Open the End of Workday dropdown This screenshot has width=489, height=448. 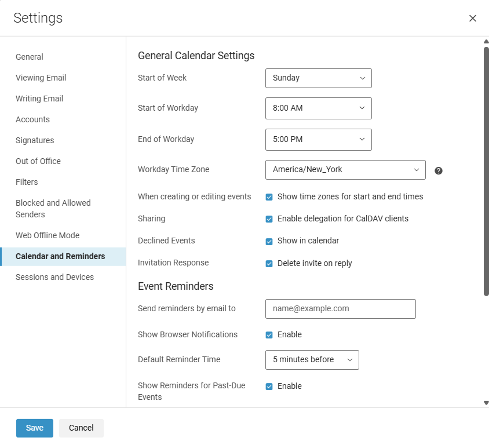pyautogui.click(x=319, y=140)
